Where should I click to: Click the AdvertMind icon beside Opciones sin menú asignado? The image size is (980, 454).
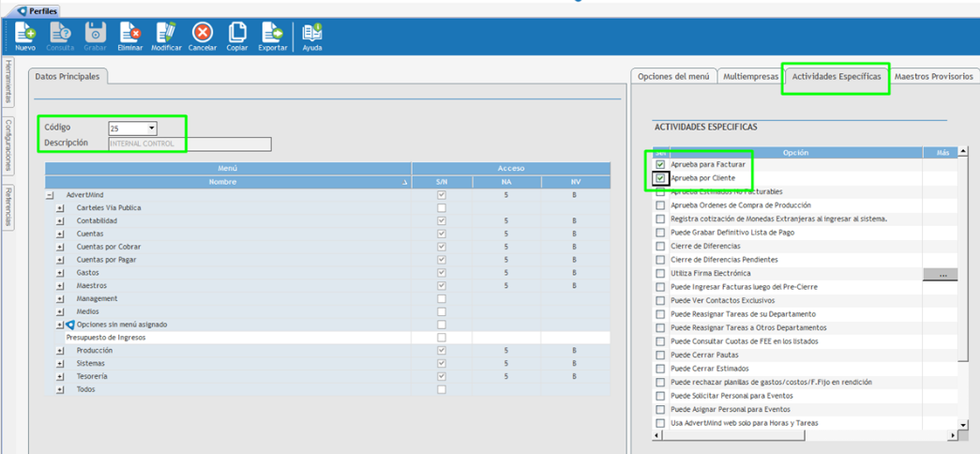(x=70, y=325)
